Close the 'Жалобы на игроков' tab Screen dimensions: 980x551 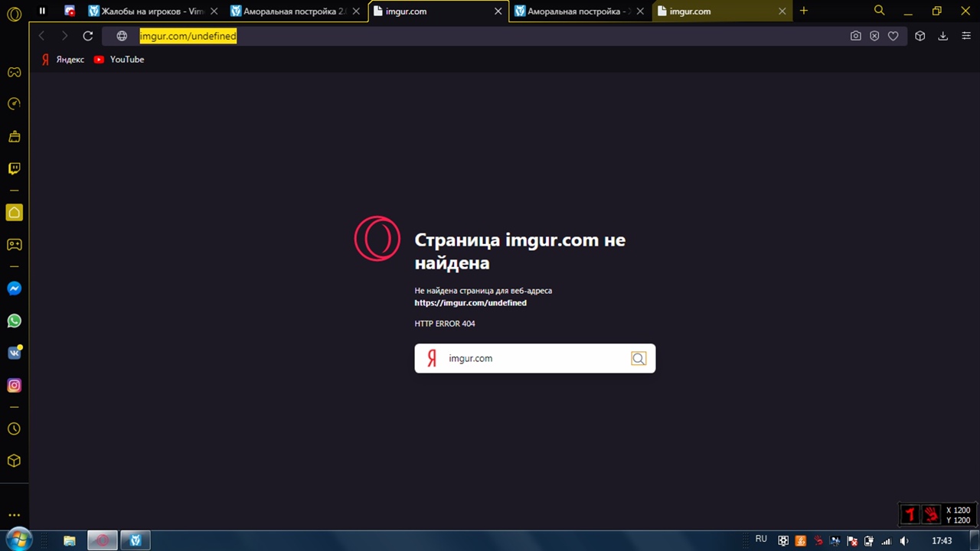(213, 11)
